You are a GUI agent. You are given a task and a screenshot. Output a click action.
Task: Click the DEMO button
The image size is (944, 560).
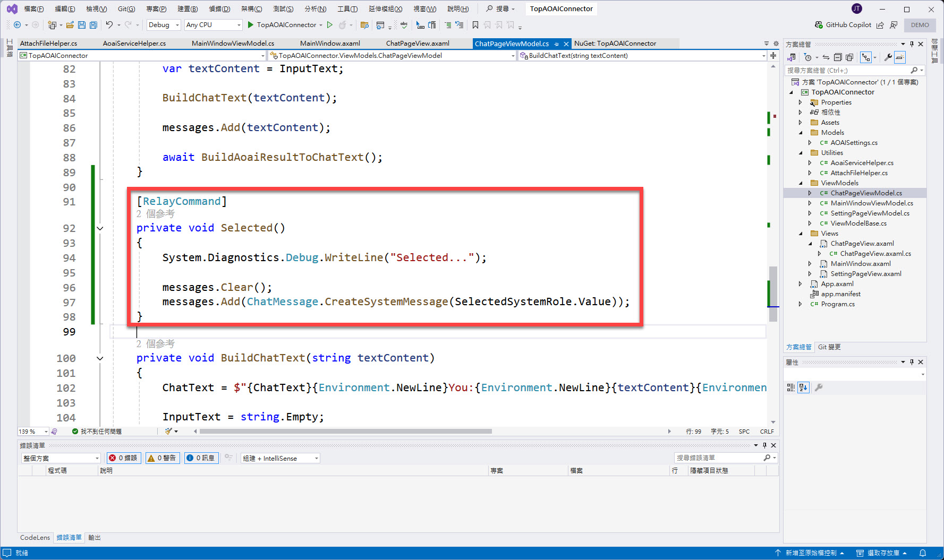point(920,25)
